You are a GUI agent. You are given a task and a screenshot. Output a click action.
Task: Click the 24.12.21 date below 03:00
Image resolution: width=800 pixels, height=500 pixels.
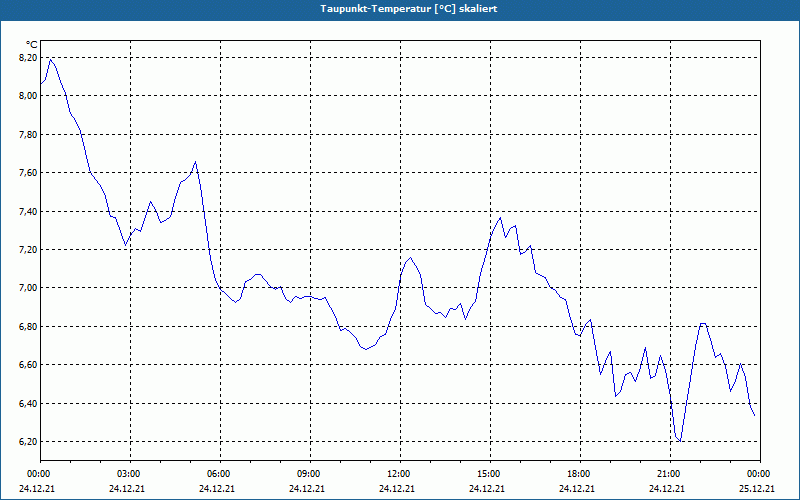[x=127, y=488]
